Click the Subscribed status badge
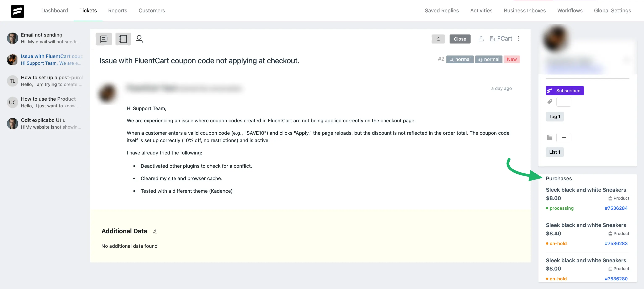Screen dimensions: 644x289 point(564,91)
